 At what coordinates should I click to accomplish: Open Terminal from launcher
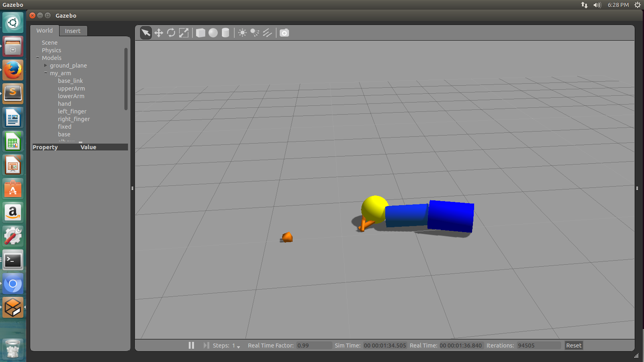pos(13,260)
